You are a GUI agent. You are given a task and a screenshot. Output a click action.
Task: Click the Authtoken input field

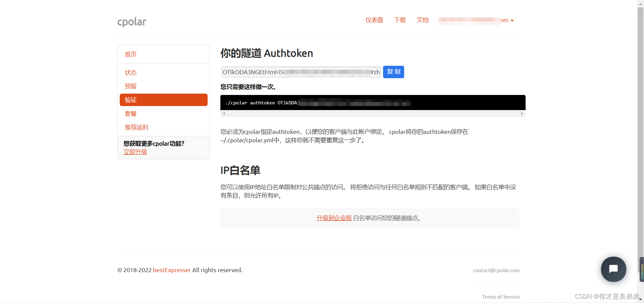click(x=301, y=72)
